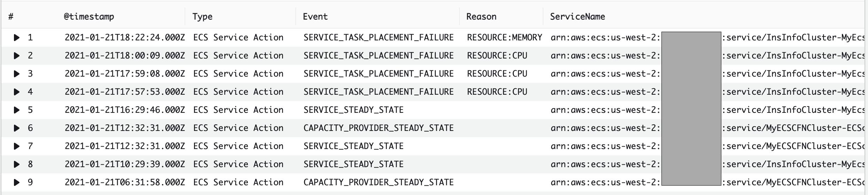Image resolution: width=868 pixels, height=195 pixels.
Task: Click ECS Service Action type in row 9
Action: coord(238,182)
